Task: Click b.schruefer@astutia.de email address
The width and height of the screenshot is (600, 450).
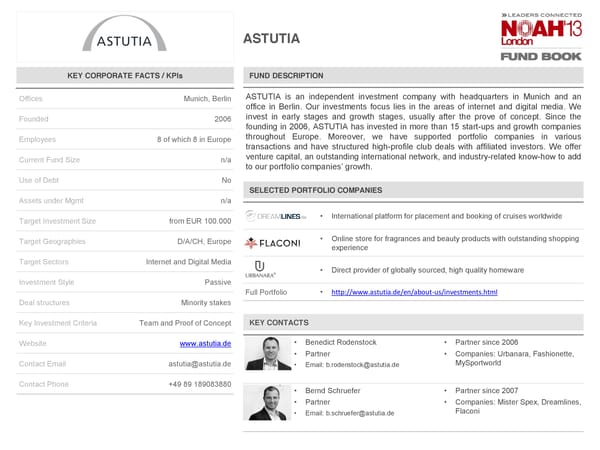Action: [350, 413]
